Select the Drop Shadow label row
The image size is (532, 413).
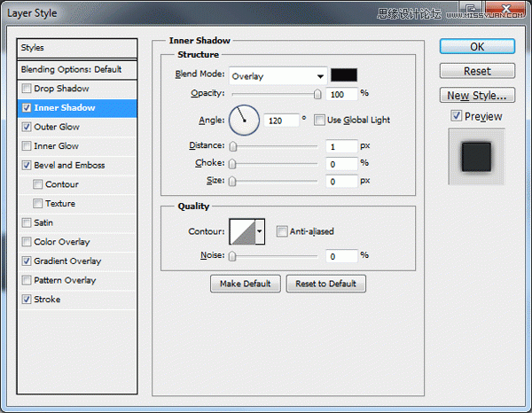click(x=77, y=89)
